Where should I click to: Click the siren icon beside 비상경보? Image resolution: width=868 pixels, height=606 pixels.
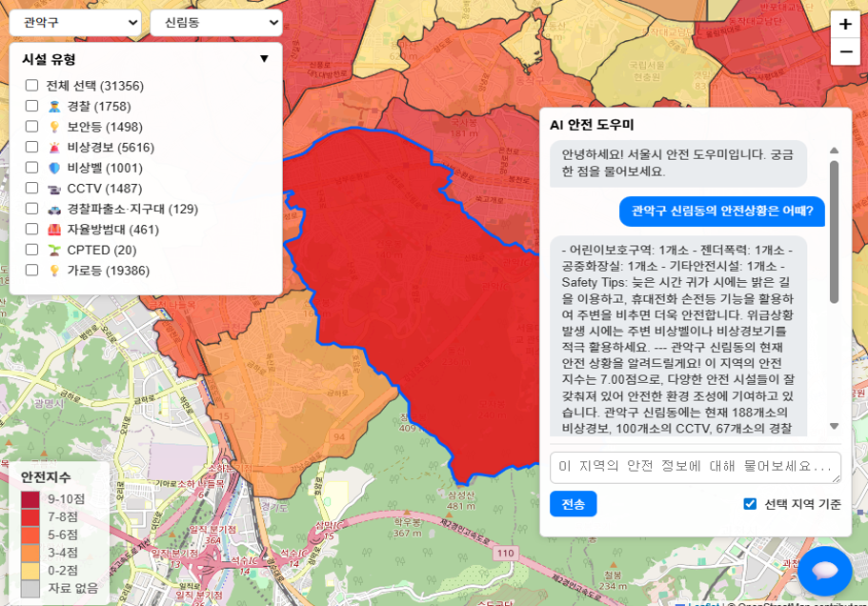coord(54,148)
